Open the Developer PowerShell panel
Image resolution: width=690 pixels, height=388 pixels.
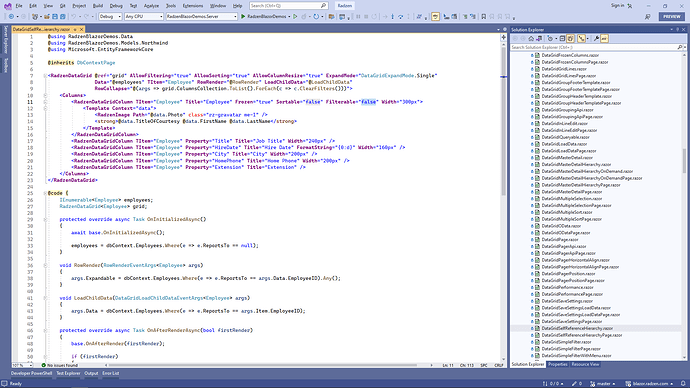(x=31, y=373)
